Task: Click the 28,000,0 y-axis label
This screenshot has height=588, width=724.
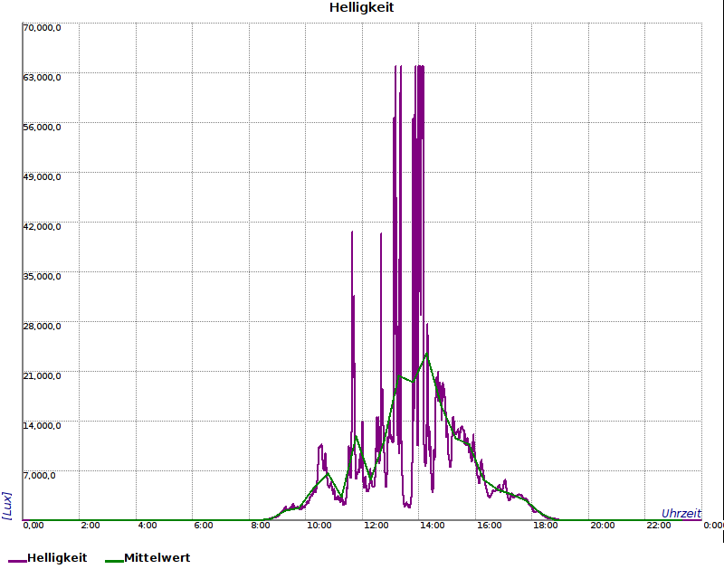Action: point(42,327)
